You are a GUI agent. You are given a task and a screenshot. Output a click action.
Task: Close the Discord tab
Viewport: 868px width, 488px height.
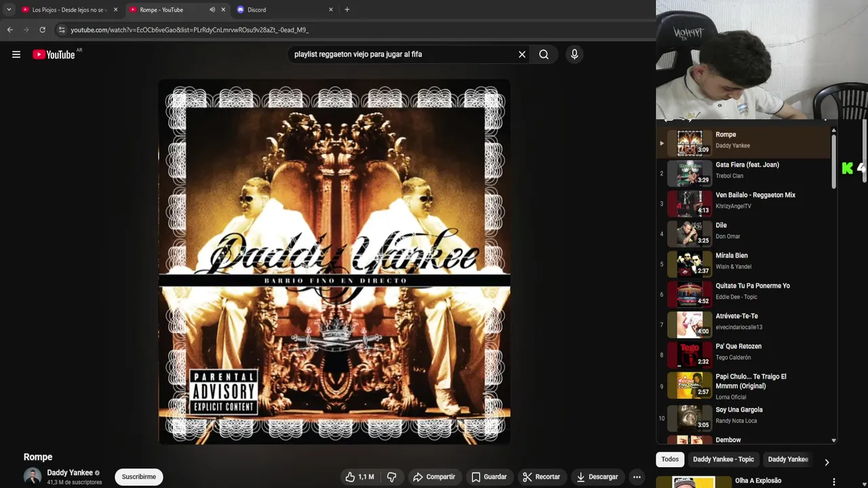pos(331,9)
